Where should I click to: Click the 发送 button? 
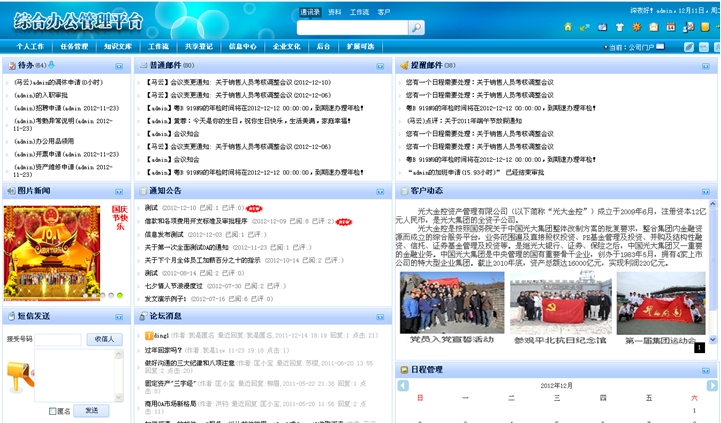click(x=92, y=411)
